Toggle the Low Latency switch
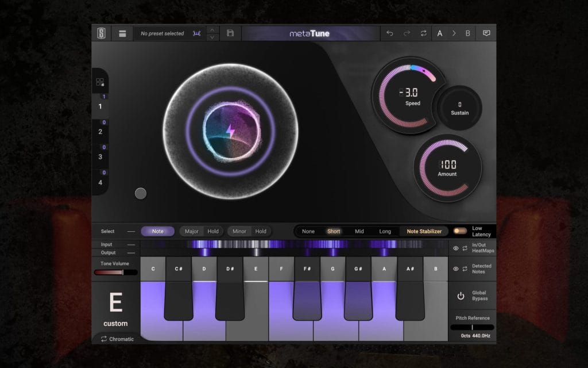This screenshot has height=368, width=588. (x=460, y=231)
